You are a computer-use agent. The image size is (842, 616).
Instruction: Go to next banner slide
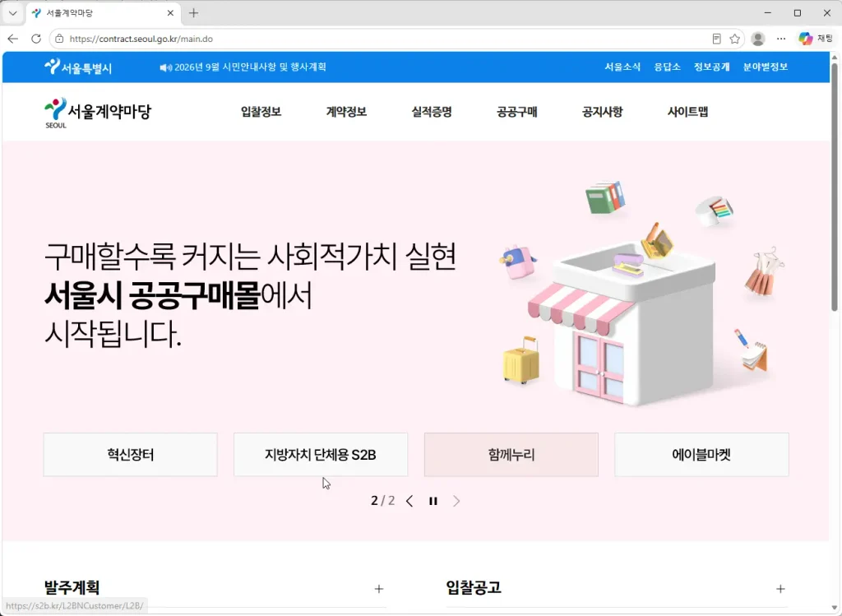[x=456, y=501]
